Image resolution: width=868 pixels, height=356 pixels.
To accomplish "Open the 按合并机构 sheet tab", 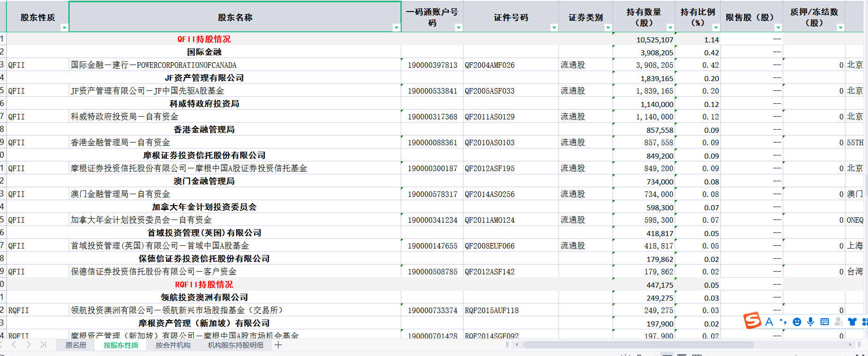I will click(x=173, y=345).
